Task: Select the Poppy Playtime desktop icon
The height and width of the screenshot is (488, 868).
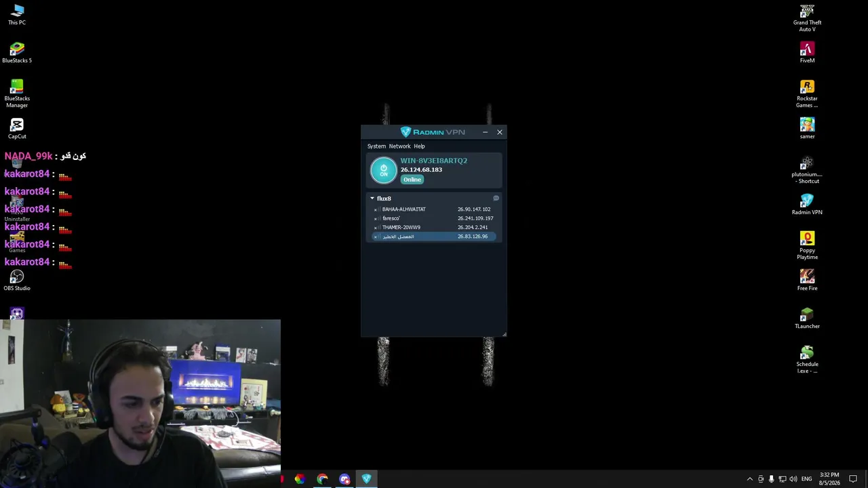Action: [x=807, y=246]
